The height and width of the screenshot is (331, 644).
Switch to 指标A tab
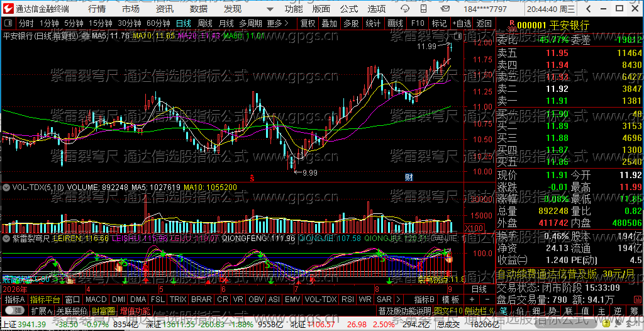(x=15, y=299)
